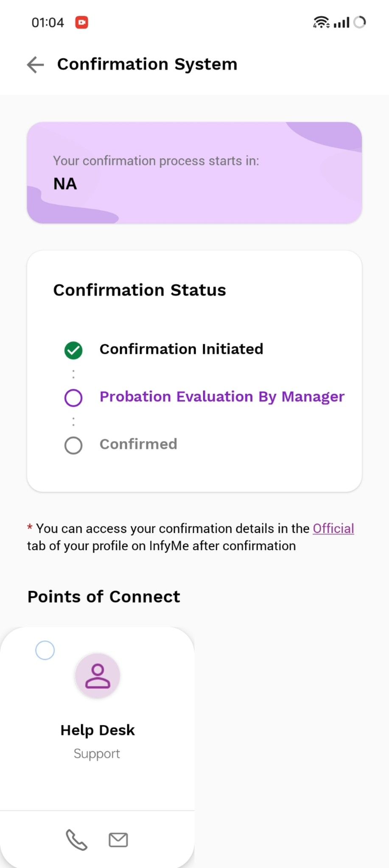The height and width of the screenshot is (868, 389).
Task: Tap the Help Desk Support card
Action: coord(97,730)
